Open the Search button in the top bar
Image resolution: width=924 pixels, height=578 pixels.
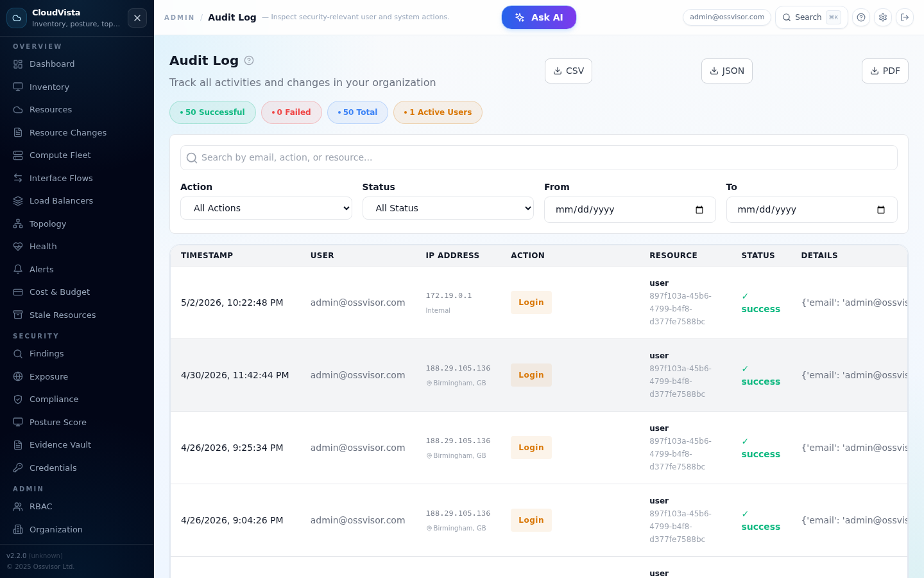812,17
